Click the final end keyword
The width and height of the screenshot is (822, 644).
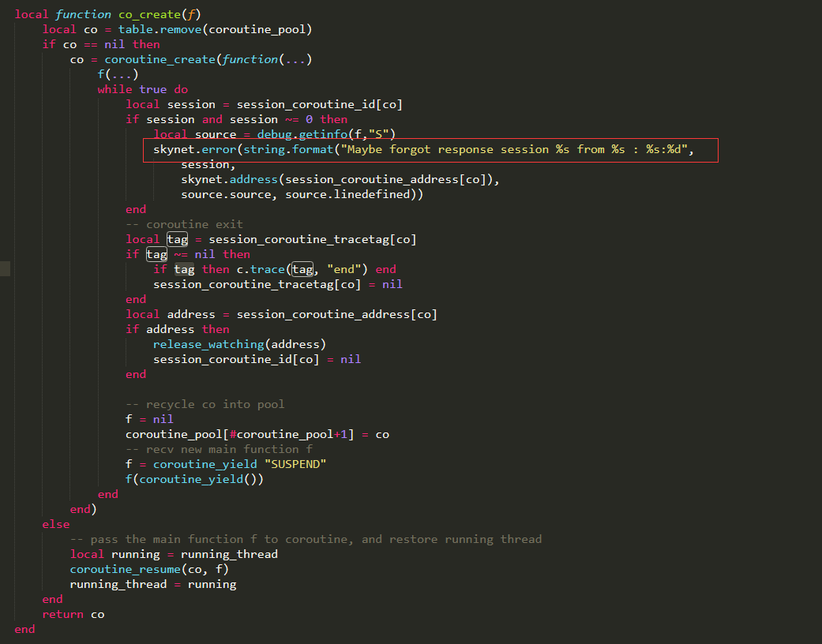pos(24,628)
